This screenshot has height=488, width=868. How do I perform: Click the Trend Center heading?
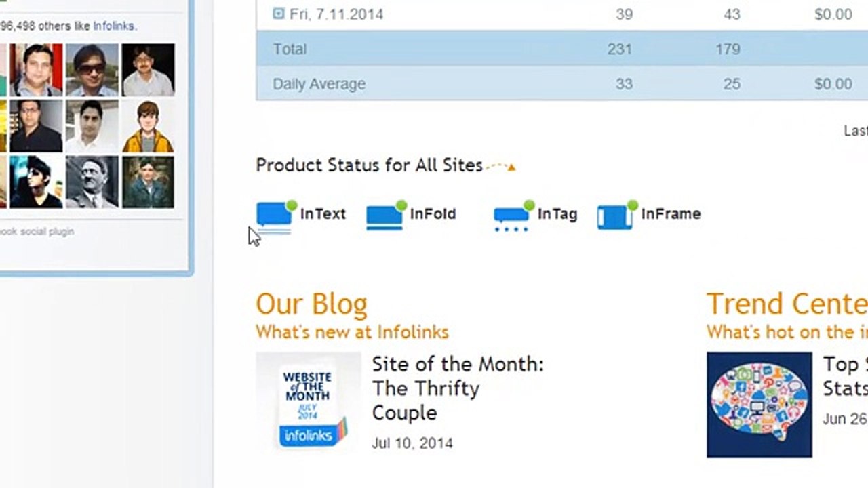tap(787, 304)
